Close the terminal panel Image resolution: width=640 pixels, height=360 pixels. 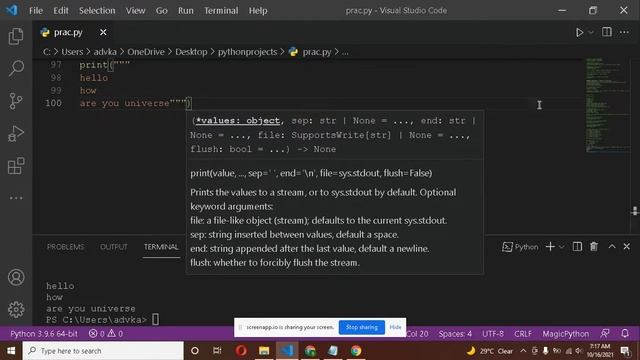(x=627, y=247)
